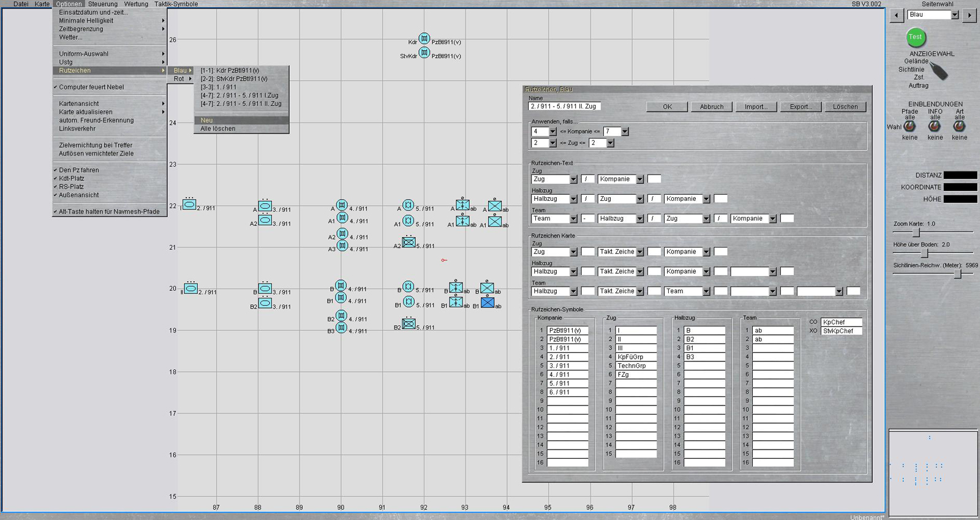Open the Taktik-Symbole menu
Screen dimensions: 980x520
coord(176,4)
